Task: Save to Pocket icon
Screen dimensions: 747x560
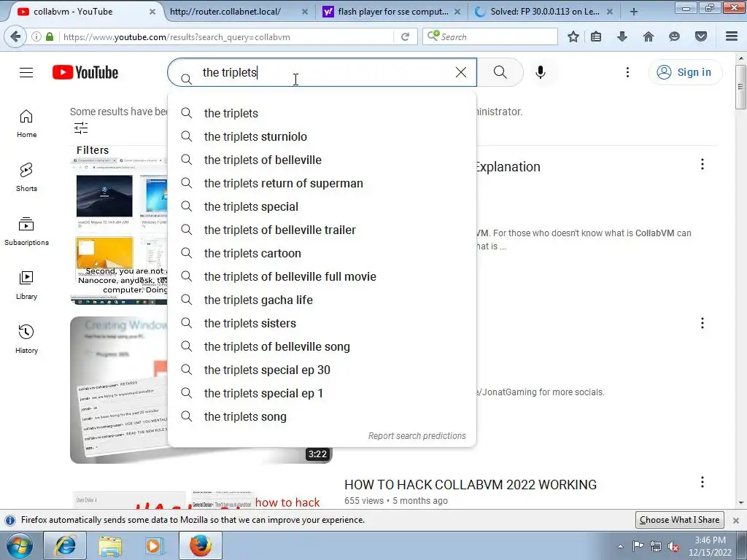Action: click(700, 36)
